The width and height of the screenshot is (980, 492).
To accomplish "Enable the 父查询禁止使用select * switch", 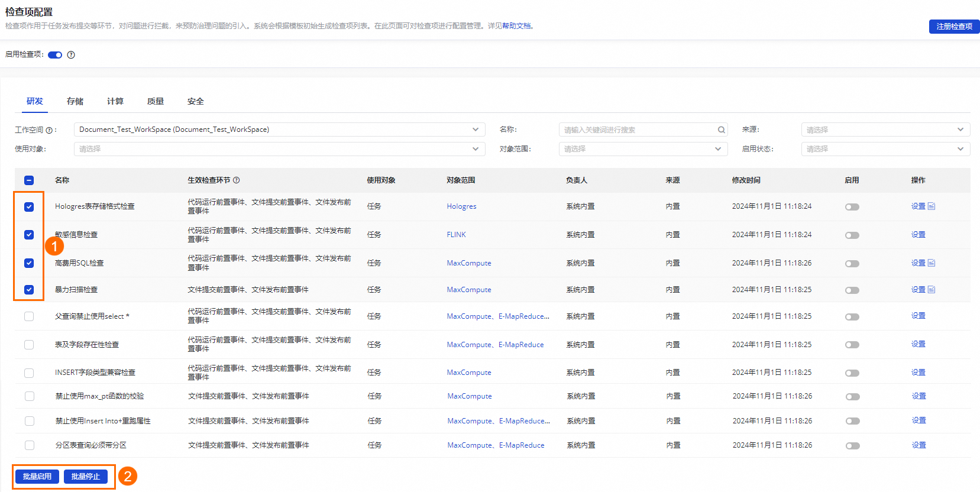I will 852,317.
